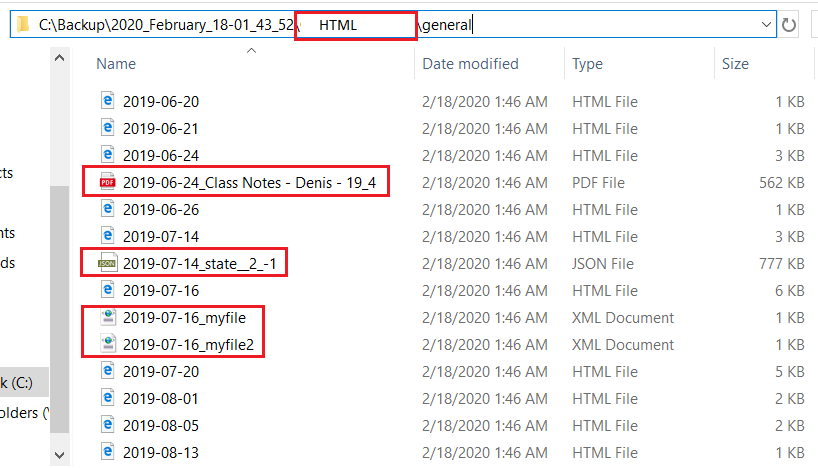Click the XML icon of 2019-07-16_myfile
The height and width of the screenshot is (468, 818).
coord(108,317)
